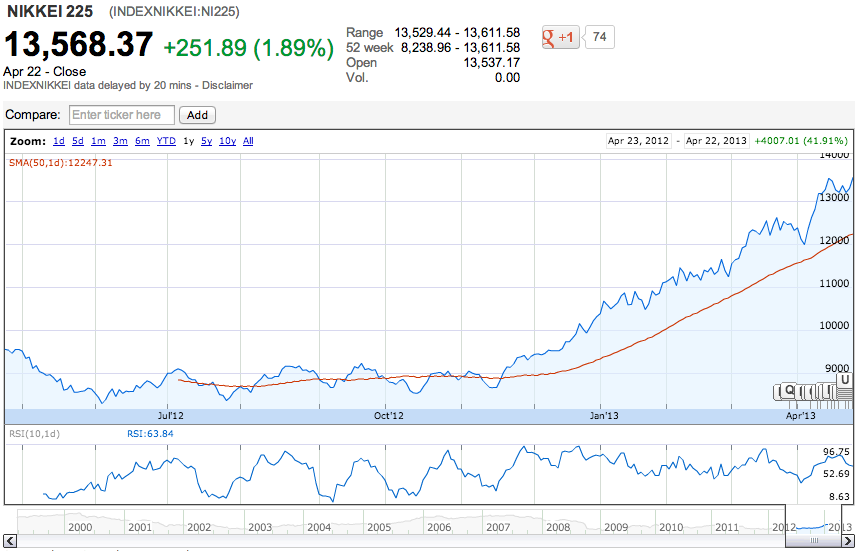This screenshot has width=859, height=551.
Task: Set chart zoom to 1m
Action: pyautogui.click(x=98, y=141)
